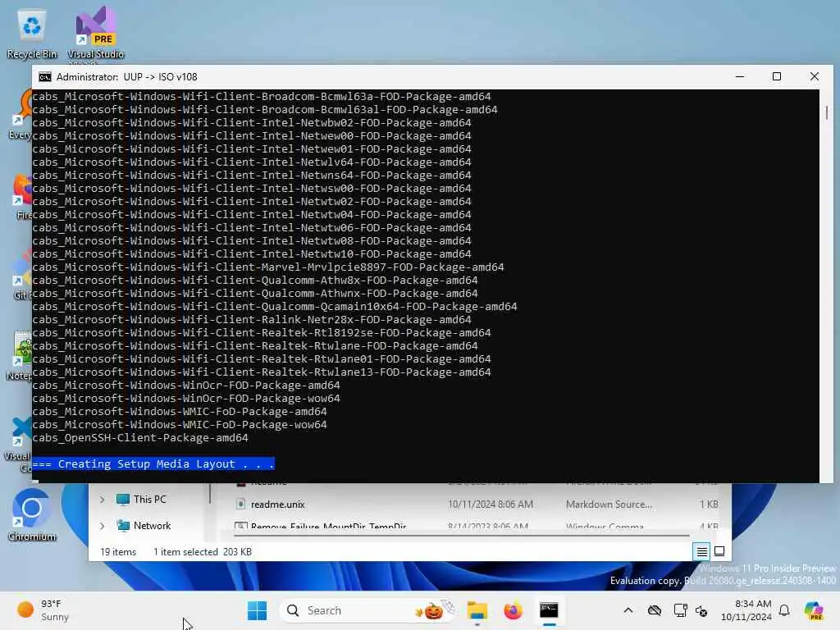Expand the This PC tree node
This screenshot has height=630, width=840.
click(x=103, y=500)
